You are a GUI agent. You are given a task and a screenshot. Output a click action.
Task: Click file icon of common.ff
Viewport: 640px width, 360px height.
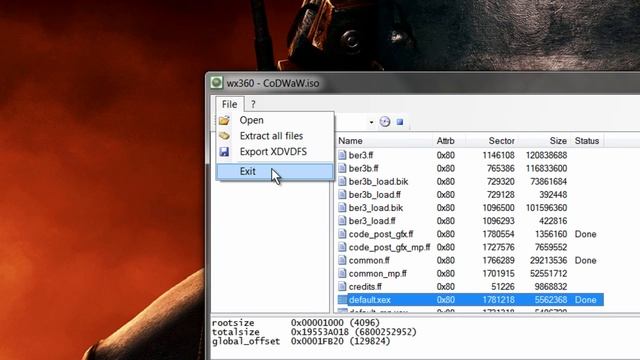(x=342, y=260)
